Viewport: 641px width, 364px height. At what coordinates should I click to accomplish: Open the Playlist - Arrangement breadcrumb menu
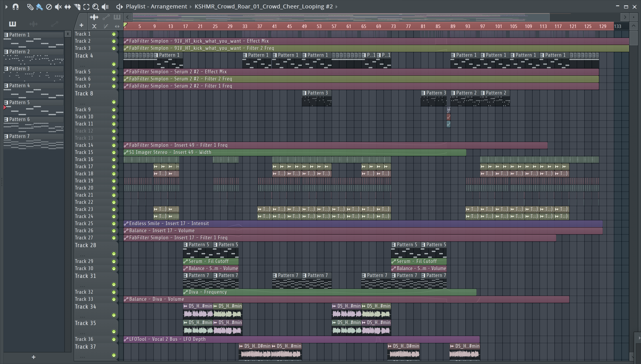tap(156, 6)
